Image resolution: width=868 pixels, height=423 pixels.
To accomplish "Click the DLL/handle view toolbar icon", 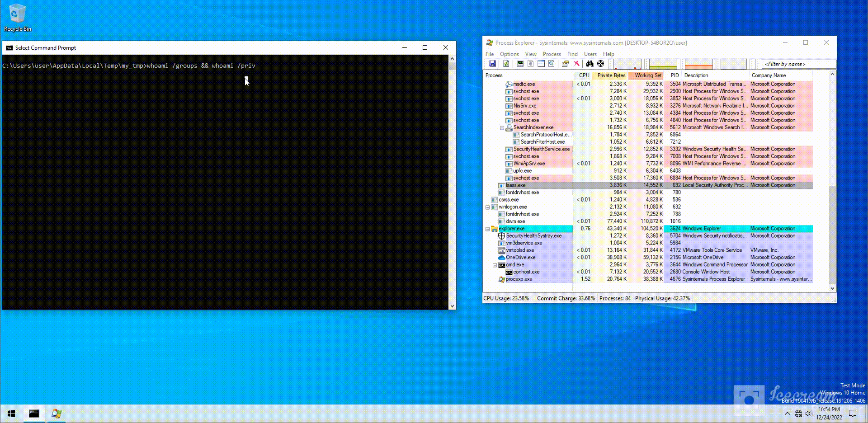I will [x=552, y=64].
